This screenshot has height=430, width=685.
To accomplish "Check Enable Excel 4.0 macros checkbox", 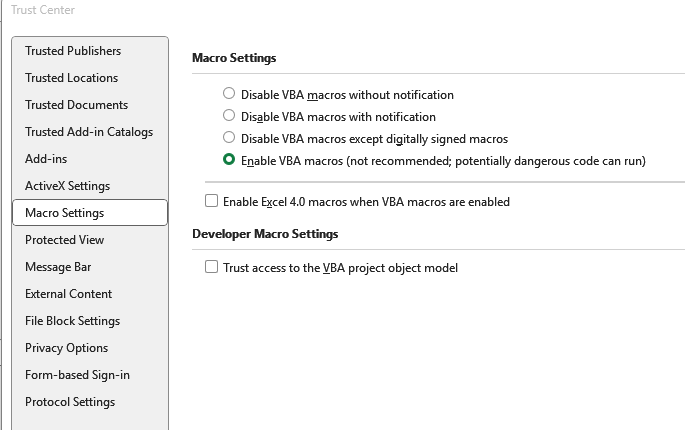I will click(x=211, y=201).
